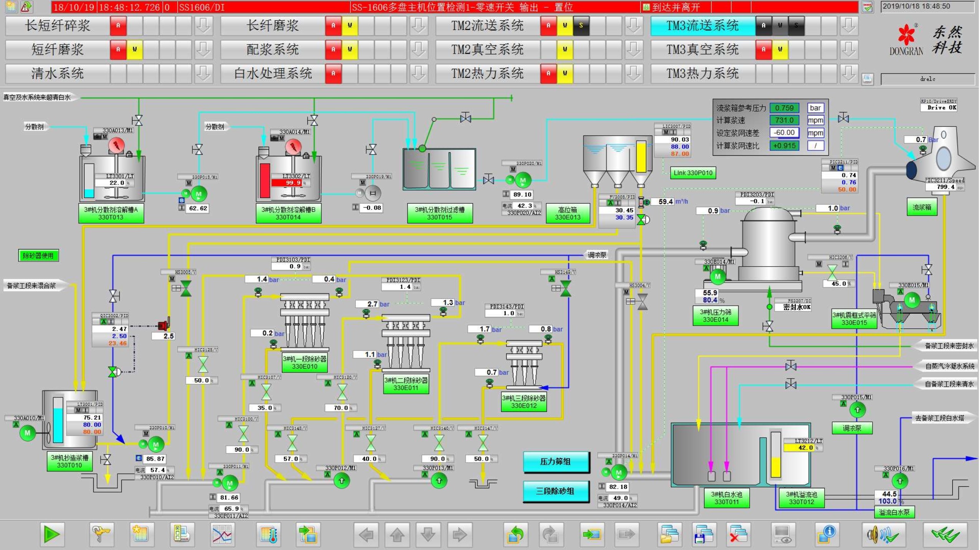Open the 白水处理系统 overview tab
This screenshot has width=980, height=550.
(273, 73)
